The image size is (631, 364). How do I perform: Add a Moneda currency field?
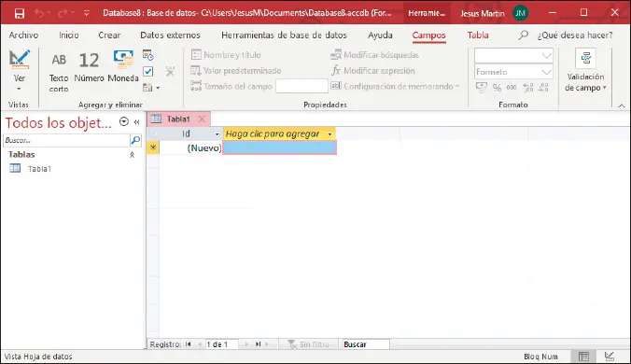coord(123,67)
